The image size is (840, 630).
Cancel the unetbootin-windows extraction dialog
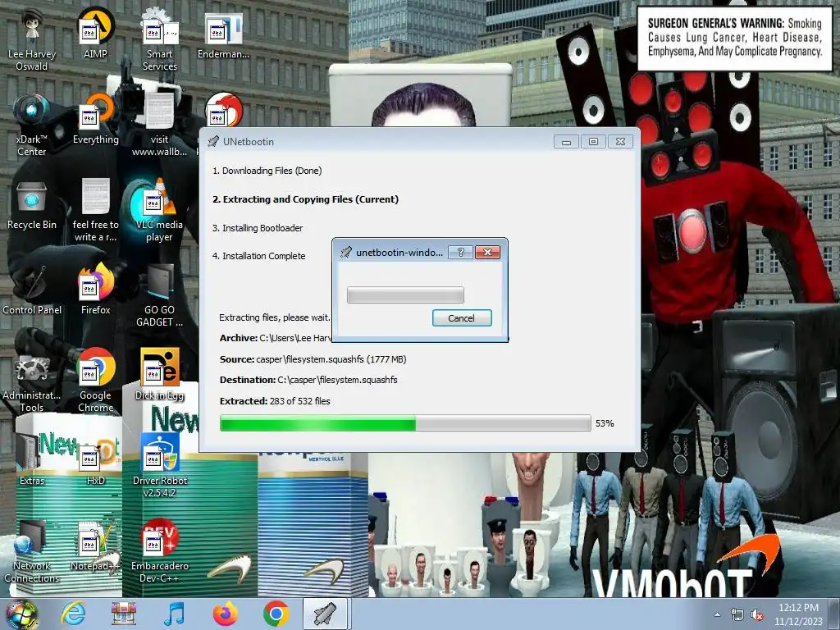pos(462,318)
